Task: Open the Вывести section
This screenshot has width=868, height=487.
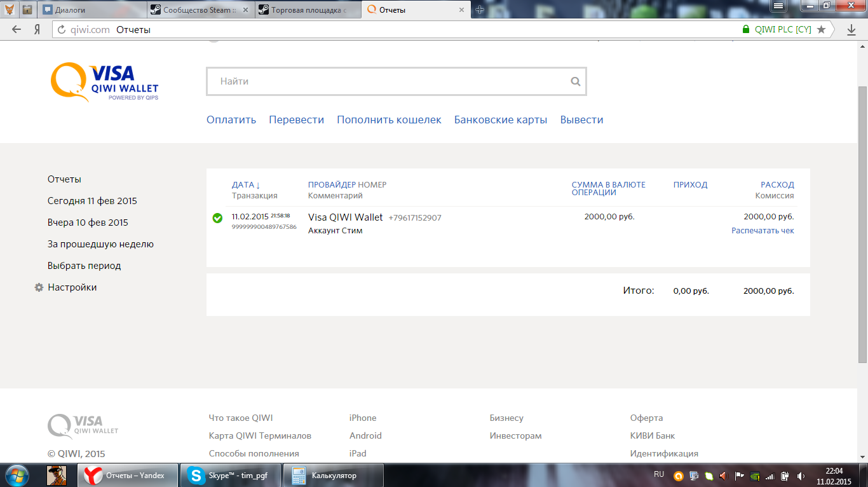Action: (581, 120)
